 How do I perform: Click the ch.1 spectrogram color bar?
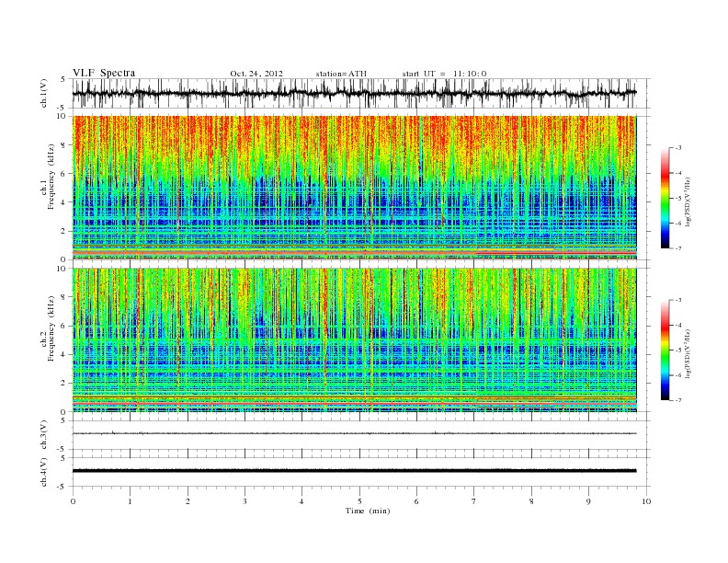click(x=665, y=199)
